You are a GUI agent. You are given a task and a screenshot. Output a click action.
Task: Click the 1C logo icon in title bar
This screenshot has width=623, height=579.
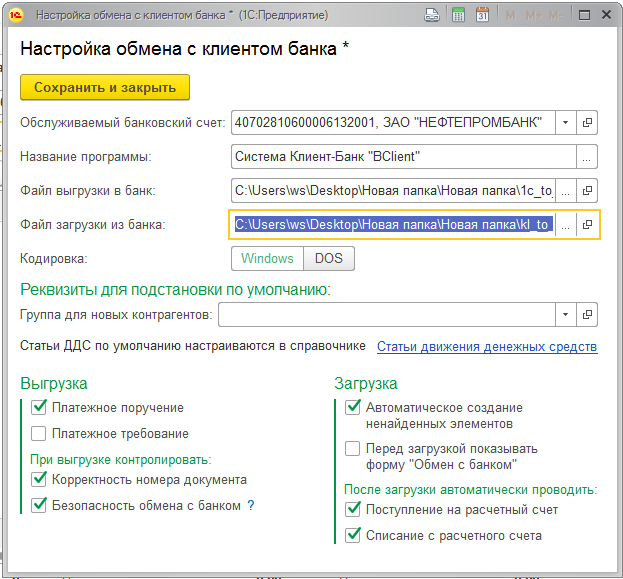[x=16, y=15]
